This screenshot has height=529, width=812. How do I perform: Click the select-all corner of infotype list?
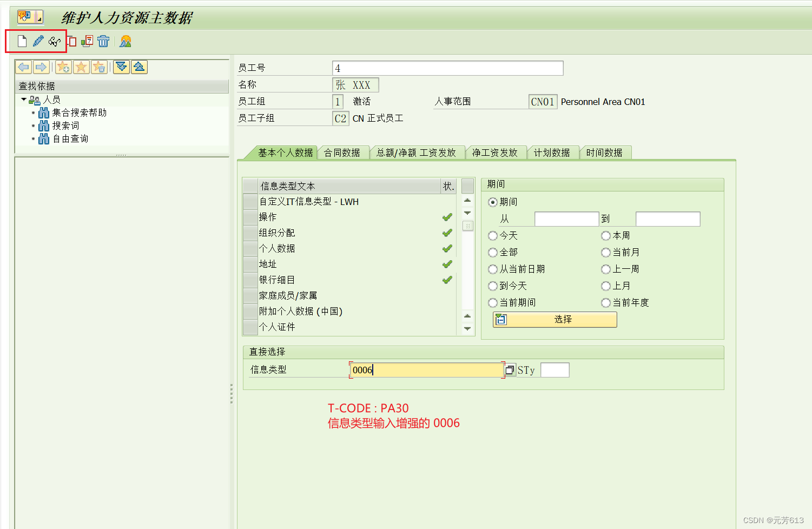(x=250, y=186)
